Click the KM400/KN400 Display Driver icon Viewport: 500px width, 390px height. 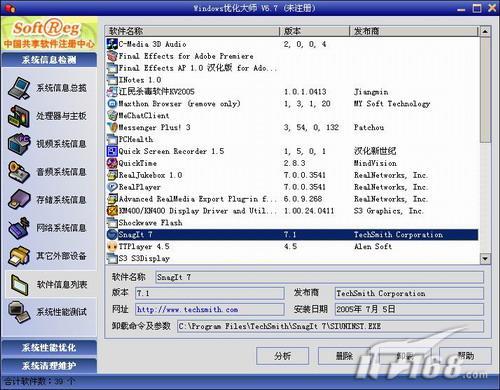click(112, 211)
